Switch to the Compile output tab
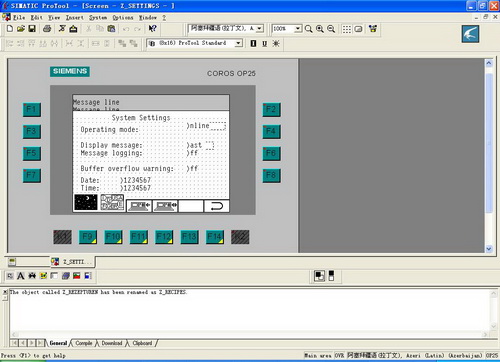Image resolution: width=500 pixels, height=362 pixels. point(84,343)
